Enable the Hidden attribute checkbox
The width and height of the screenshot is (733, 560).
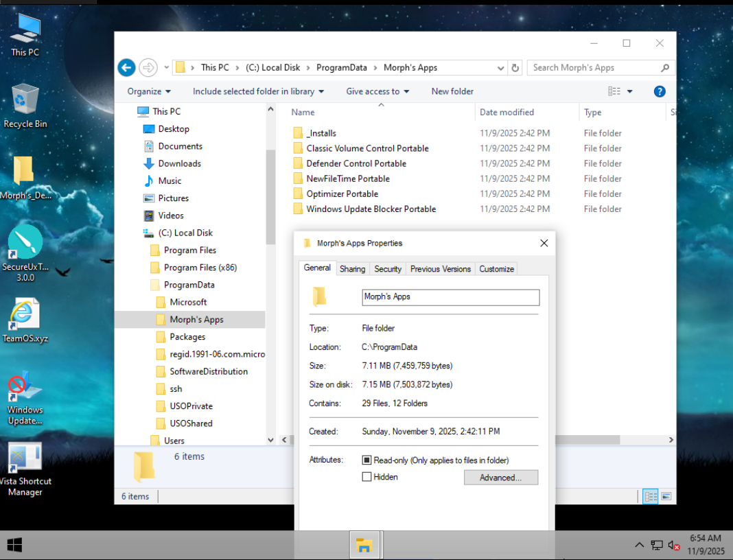click(367, 477)
